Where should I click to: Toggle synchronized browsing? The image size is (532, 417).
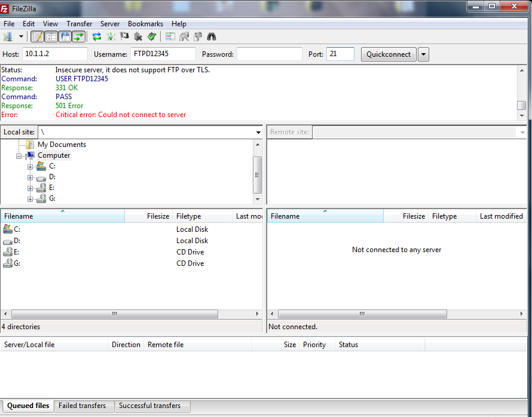[x=198, y=36]
